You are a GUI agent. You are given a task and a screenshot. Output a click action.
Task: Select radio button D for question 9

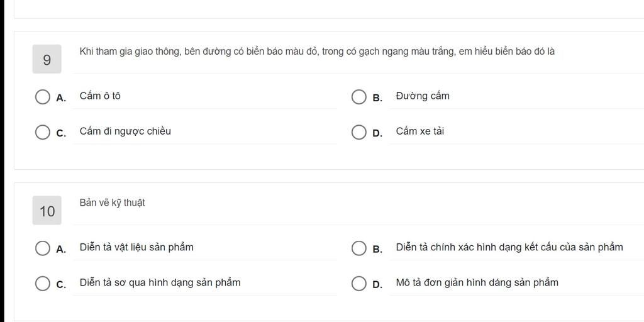[x=358, y=132]
